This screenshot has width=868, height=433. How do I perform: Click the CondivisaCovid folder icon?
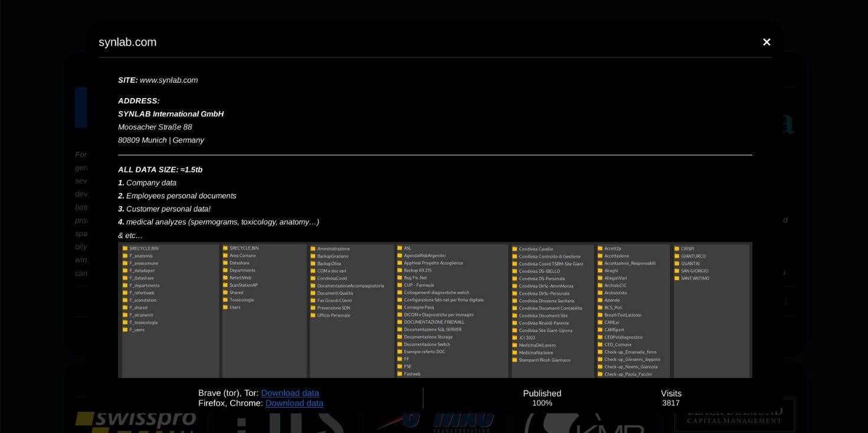(313, 278)
